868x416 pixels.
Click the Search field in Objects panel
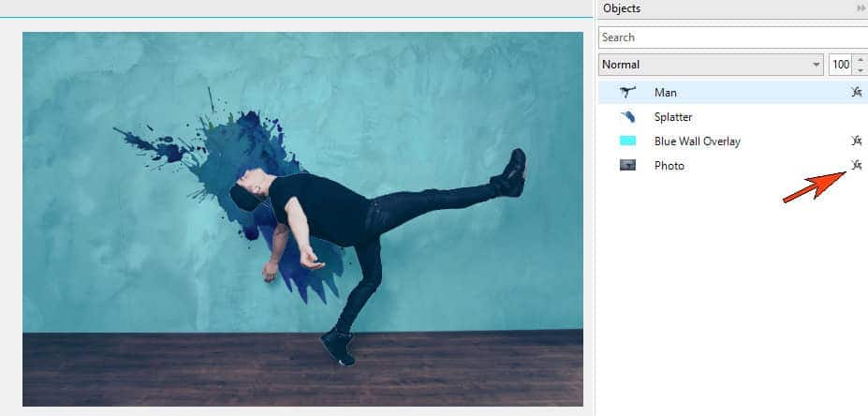pos(733,37)
